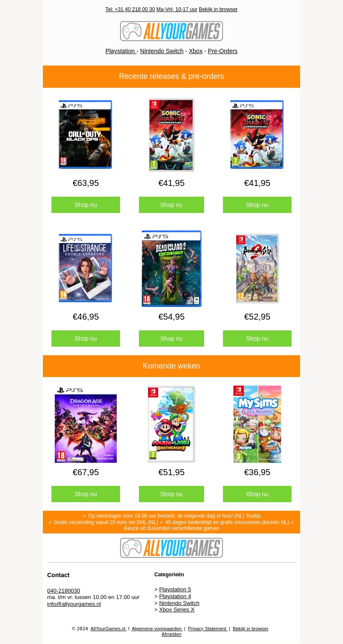Select the MySims Cozy Bundle cover
This screenshot has width=343, height=644.
click(x=257, y=424)
